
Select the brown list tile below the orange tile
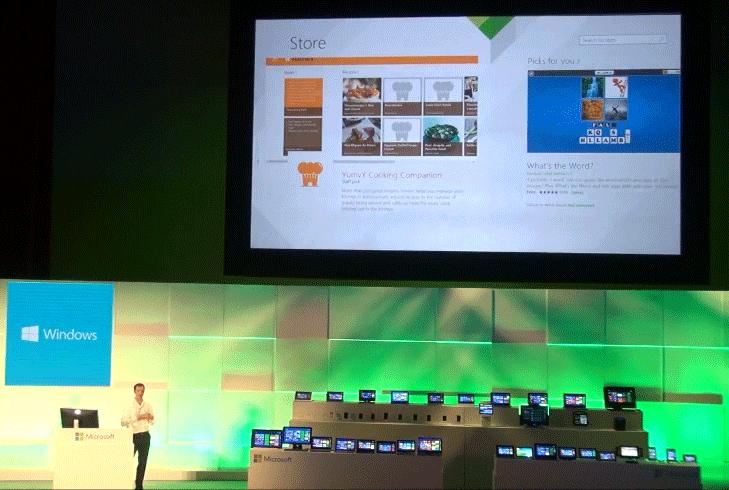303,135
